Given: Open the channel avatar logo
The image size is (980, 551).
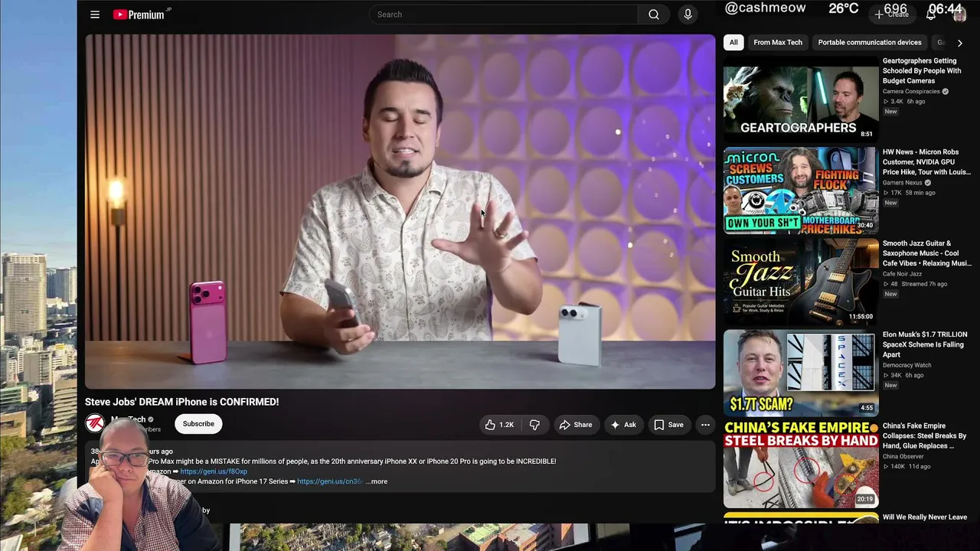Looking at the screenshot, I should pos(95,423).
